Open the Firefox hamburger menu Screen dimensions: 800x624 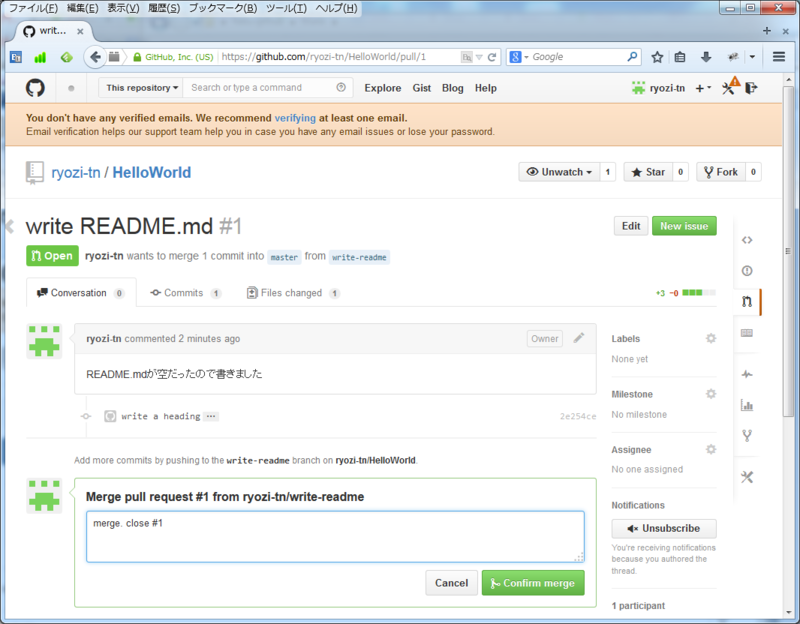[779, 57]
